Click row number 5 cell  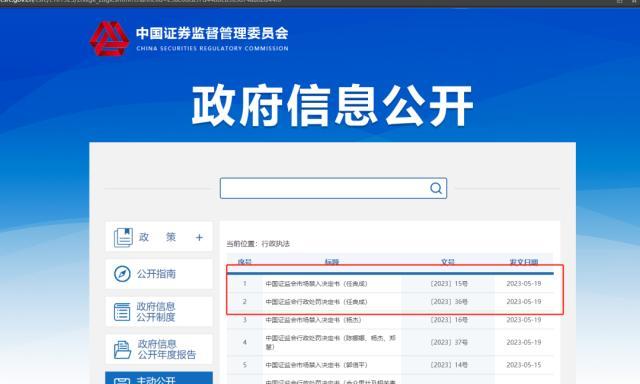coord(244,365)
